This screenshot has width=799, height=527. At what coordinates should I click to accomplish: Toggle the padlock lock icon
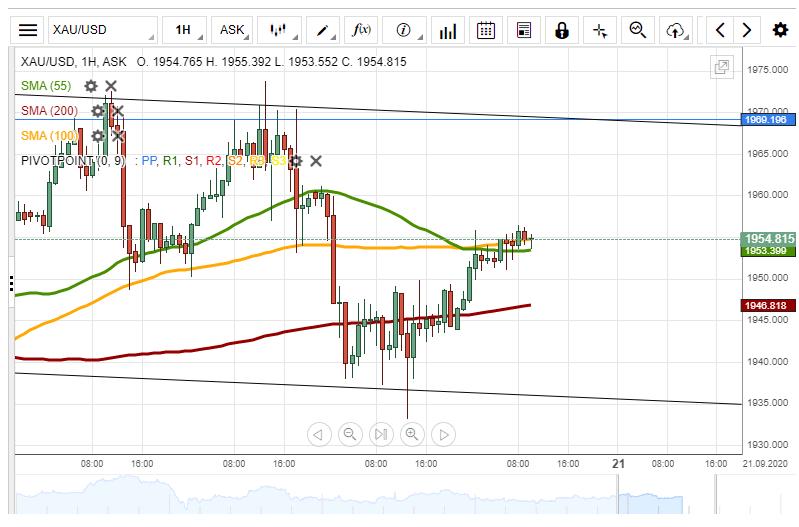pyautogui.click(x=562, y=30)
